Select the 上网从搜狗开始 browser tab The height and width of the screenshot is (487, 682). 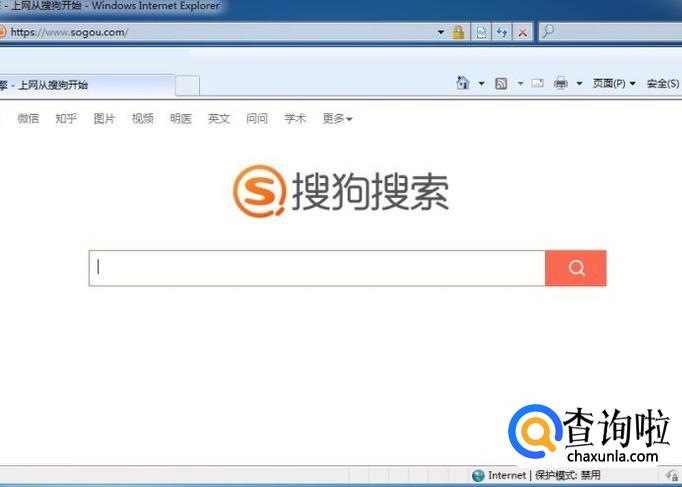[x=86, y=85]
